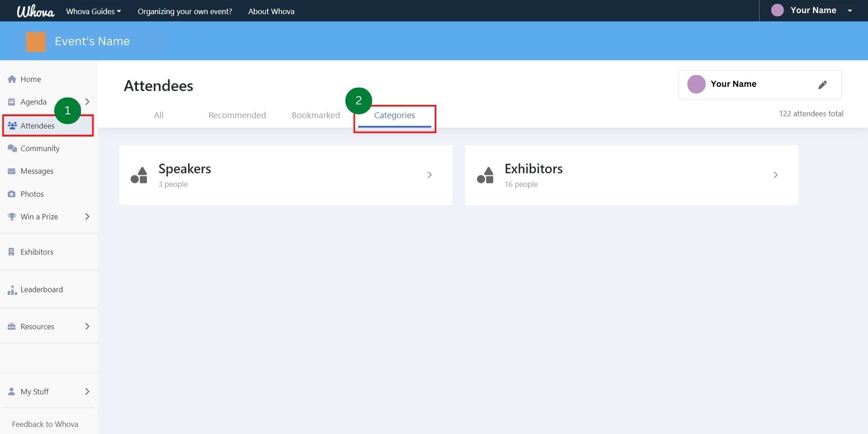Screen dimensions: 868x434
Task: Switch to the Recommended tab
Action: point(237,115)
